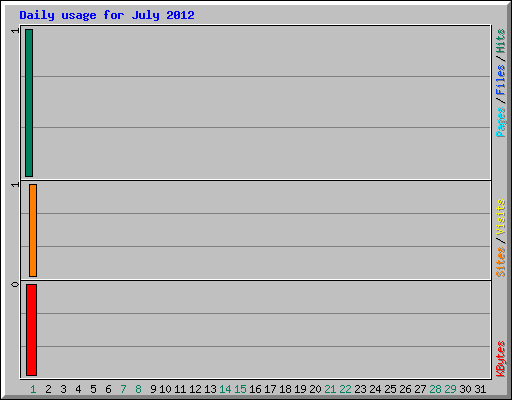Click the cyan 'Pages' legend label
This screenshot has height=400, width=512.
click(501, 122)
